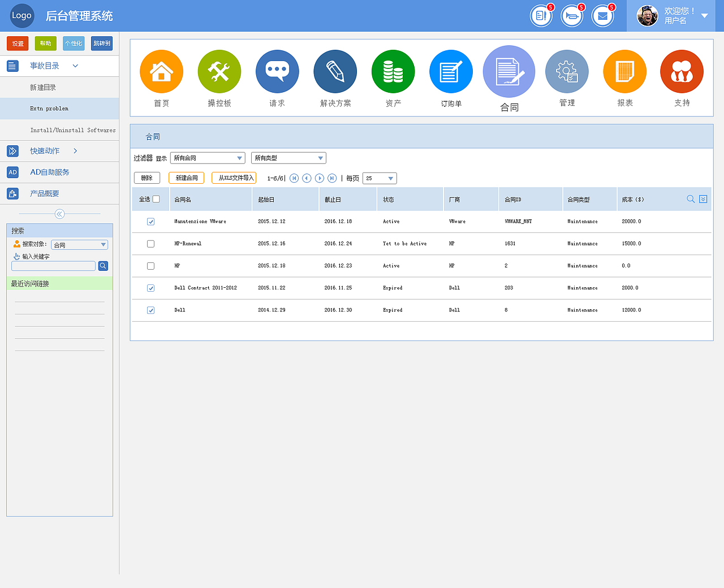Open the 资产 coins icon

(x=393, y=72)
